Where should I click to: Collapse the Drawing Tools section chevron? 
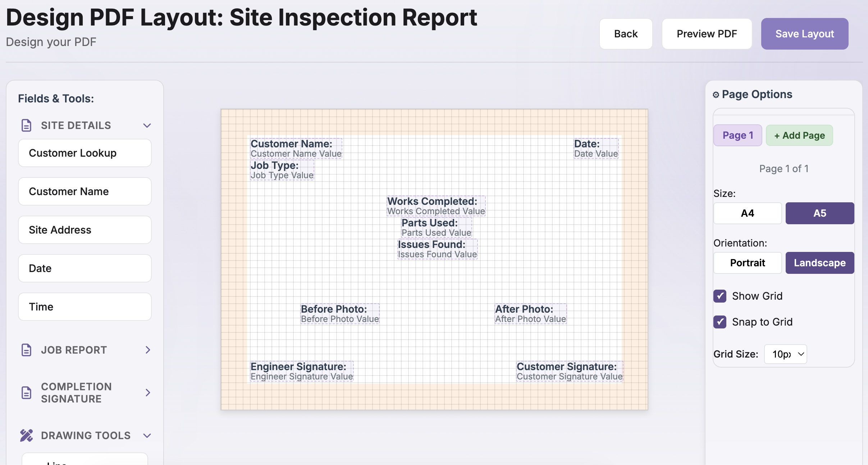pos(147,436)
